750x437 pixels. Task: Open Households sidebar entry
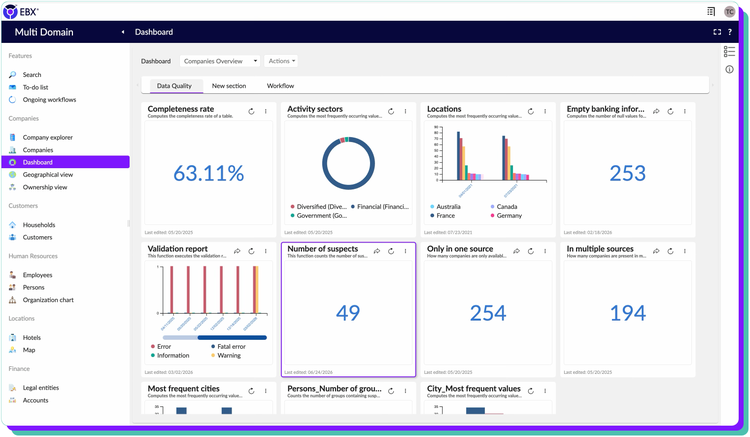[39, 225]
